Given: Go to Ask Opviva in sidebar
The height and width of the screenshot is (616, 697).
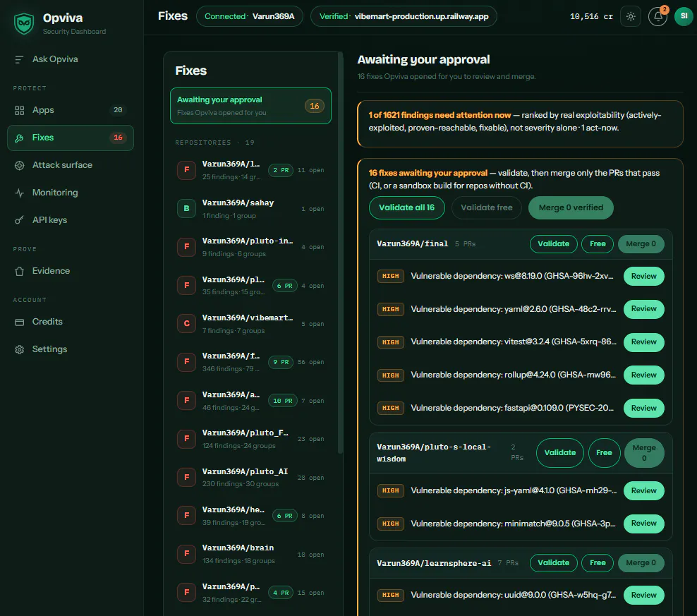Looking at the screenshot, I should pyautogui.click(x=71, y=59).
